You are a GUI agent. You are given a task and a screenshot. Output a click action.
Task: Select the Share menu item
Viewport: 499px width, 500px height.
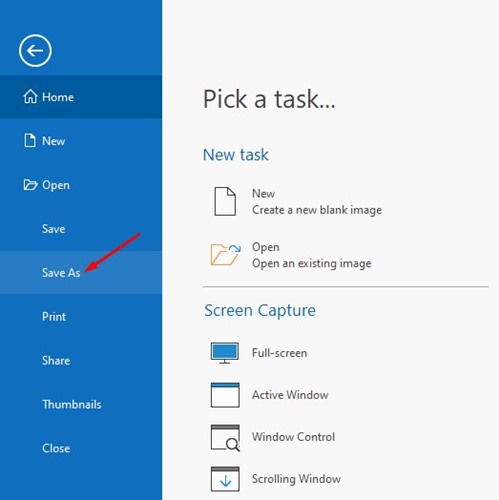tap(81, 360)
